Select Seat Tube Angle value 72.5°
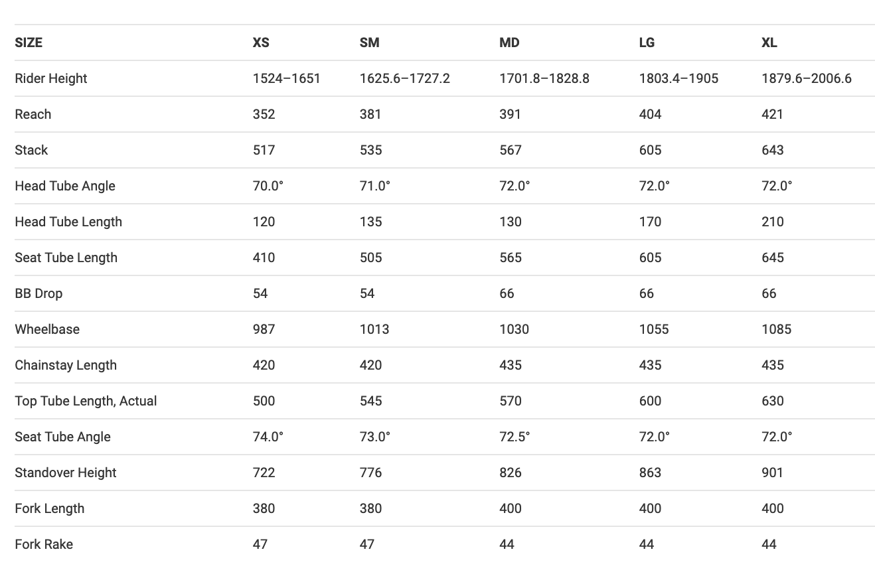Screen dimensions: 875x588 (515, 437)
